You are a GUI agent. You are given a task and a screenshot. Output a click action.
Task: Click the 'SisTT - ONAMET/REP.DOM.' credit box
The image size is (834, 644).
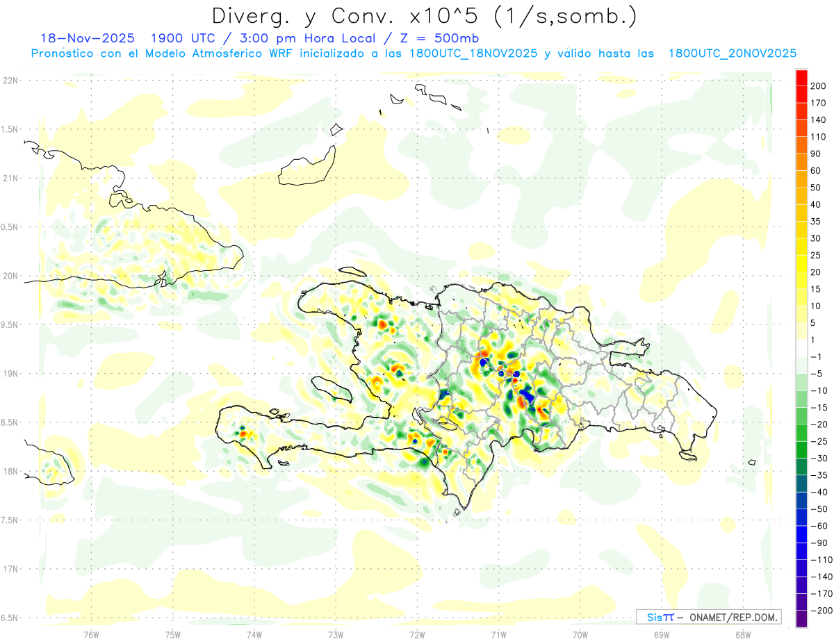708,617
